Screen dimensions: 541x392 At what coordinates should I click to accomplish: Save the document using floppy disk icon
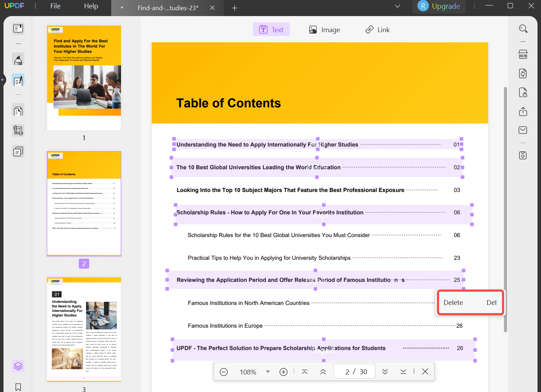[522, 155]
